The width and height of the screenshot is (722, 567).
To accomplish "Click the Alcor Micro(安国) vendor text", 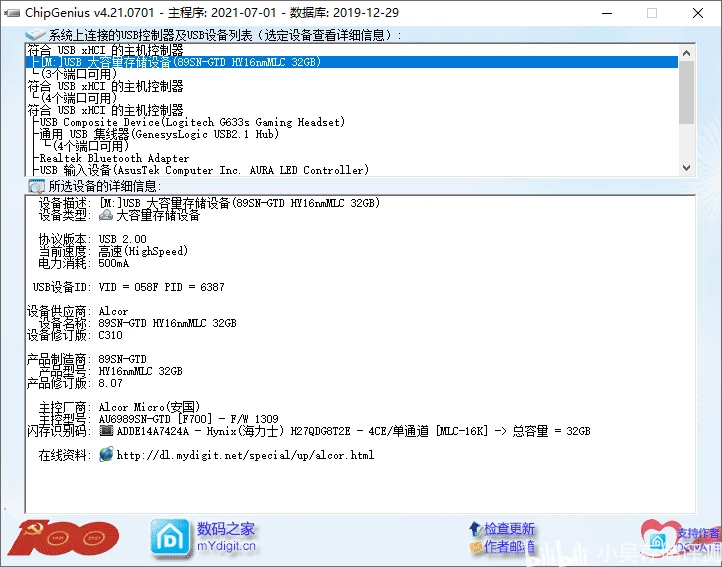I will [x=149, y=407].
